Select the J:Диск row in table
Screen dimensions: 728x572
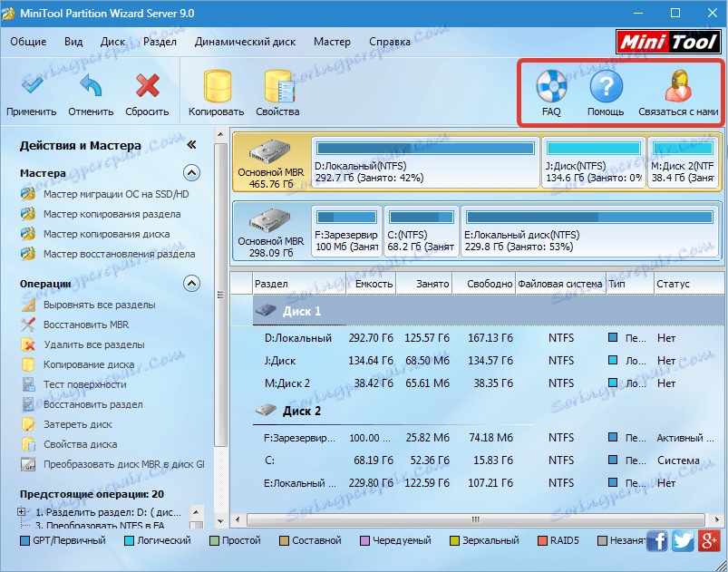[478, 361]
